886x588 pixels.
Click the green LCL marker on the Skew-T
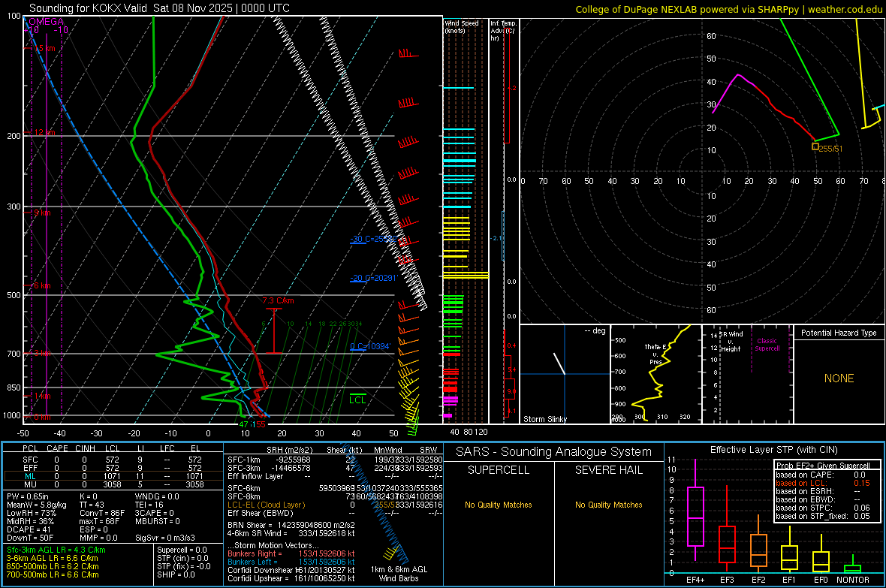click(x=357, y=400)
